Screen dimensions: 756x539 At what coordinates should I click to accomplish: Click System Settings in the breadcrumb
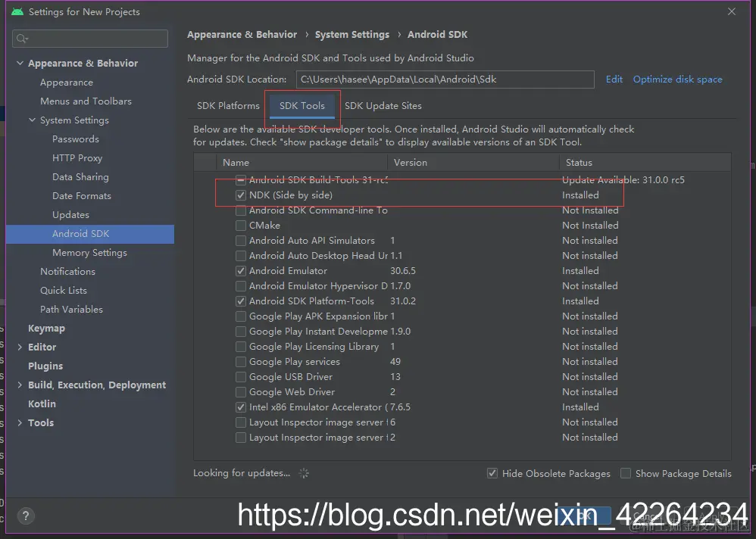[352, 35]
